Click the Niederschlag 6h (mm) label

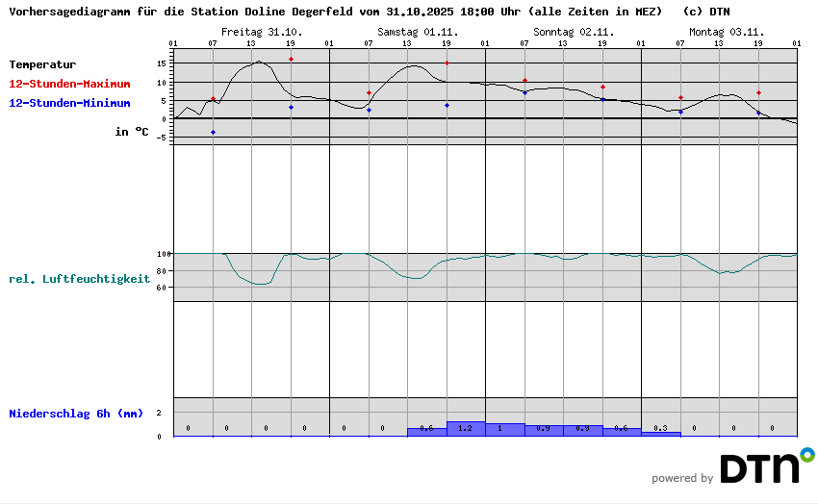(x=76, y=414)
